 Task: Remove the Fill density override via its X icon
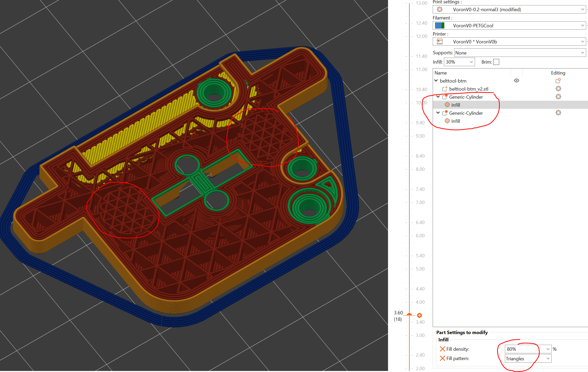coord(443,349)
